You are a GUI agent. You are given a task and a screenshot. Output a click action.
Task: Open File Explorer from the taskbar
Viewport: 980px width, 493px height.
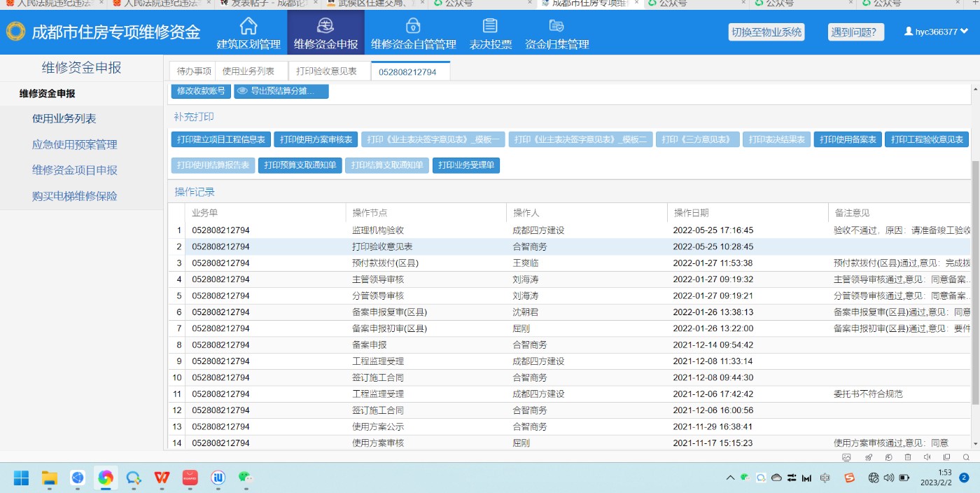(x=50, y=478)
